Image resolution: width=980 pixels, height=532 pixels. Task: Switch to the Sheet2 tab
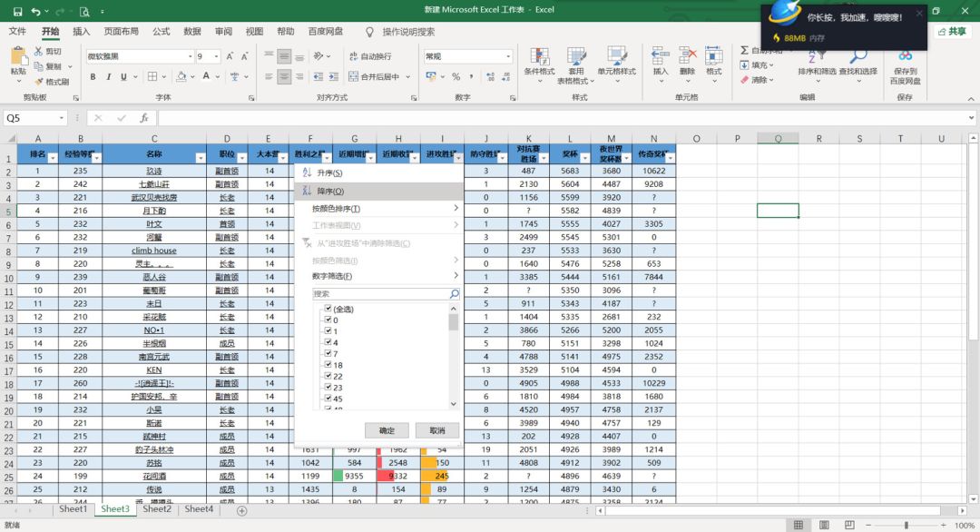click(x=156, y=510)
